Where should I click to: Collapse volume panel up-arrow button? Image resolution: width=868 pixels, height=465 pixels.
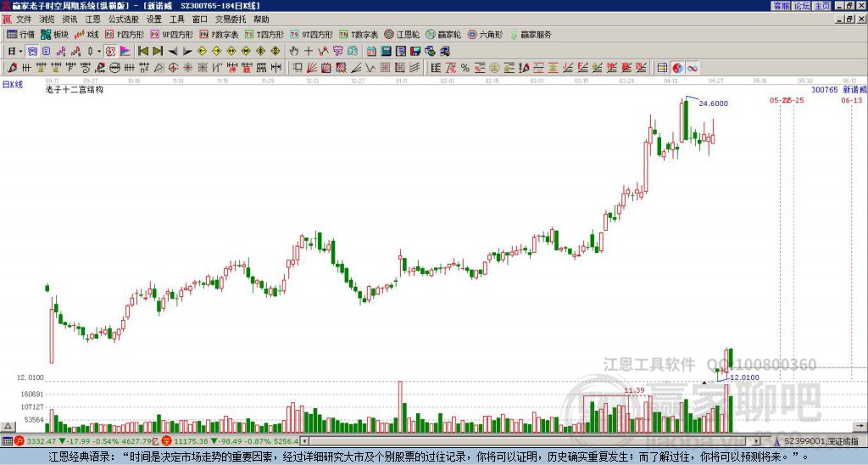7,427
